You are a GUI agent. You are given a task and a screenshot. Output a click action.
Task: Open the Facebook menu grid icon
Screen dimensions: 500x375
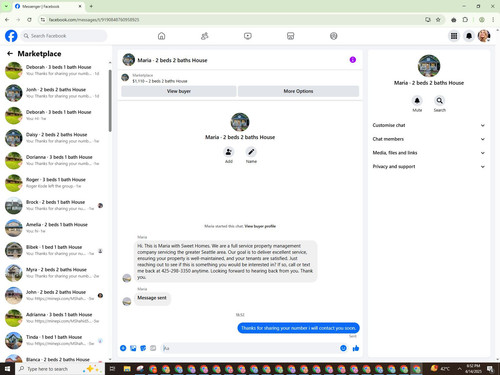[454, 36]
